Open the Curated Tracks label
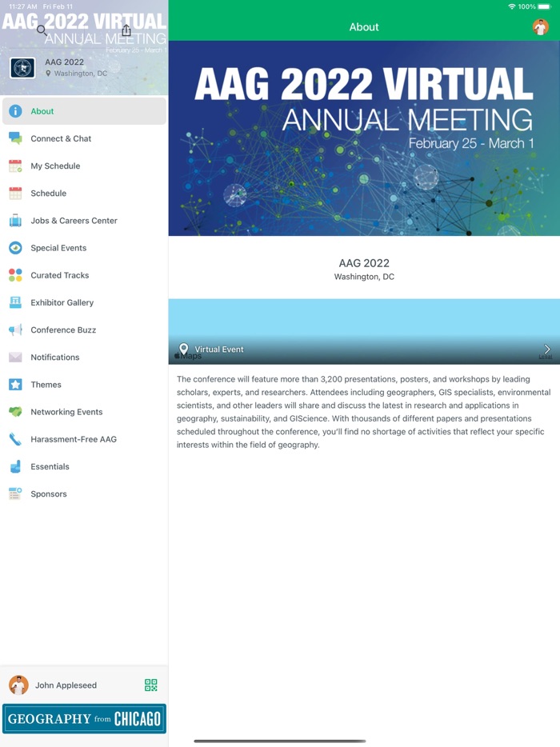The image size is (560, 747). click(x=59, y=275)
